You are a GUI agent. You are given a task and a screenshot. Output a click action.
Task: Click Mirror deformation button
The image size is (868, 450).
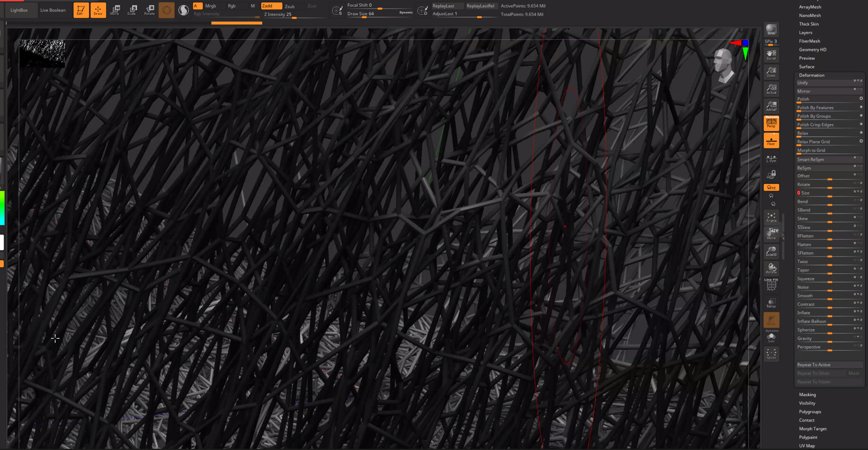pos(829,91)
